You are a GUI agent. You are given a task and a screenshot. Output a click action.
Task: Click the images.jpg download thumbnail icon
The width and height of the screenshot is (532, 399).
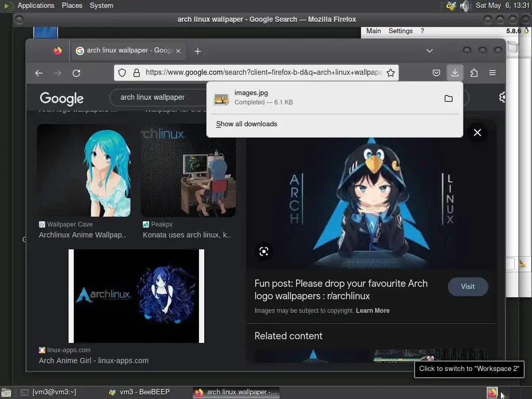pos(221,99)
